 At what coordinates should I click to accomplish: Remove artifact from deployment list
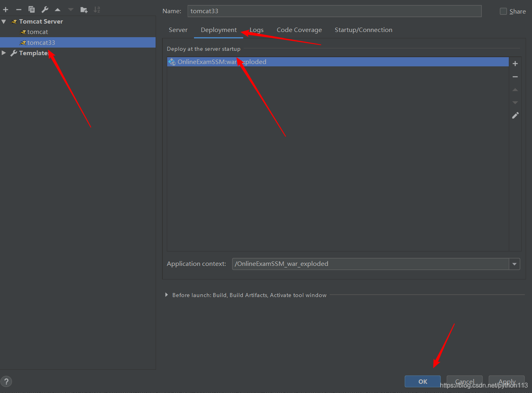click(515, 77)
